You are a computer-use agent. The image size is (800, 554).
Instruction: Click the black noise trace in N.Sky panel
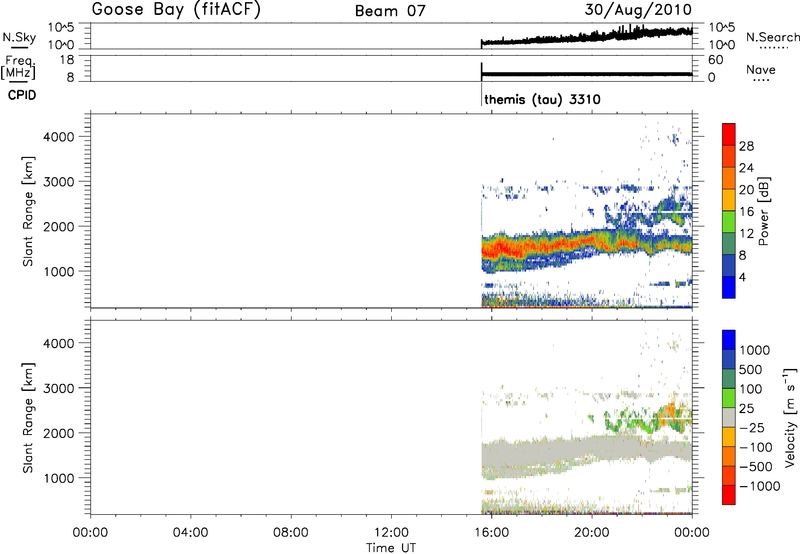pos(587,37)
